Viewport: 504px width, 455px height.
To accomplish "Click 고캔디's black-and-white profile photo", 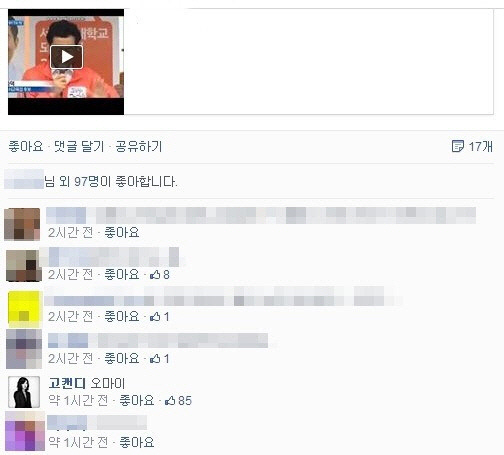I will (x=24, y=392).
